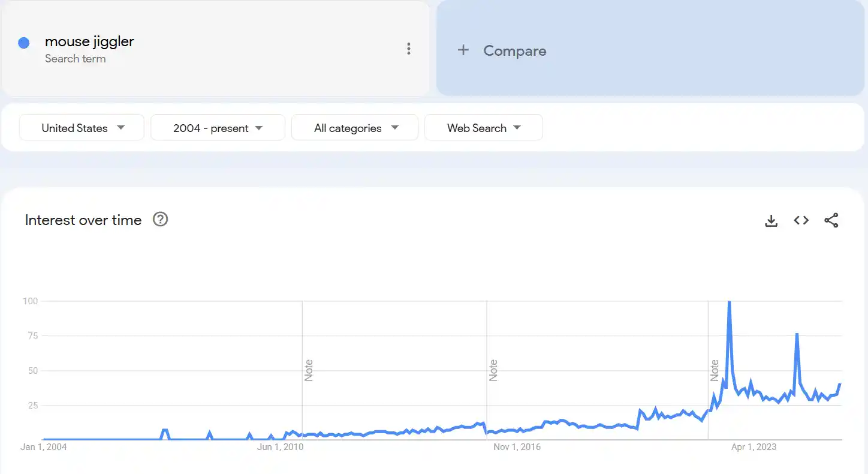
Task: Click the Note marker near Jun 2010
Action: point(309,370)
